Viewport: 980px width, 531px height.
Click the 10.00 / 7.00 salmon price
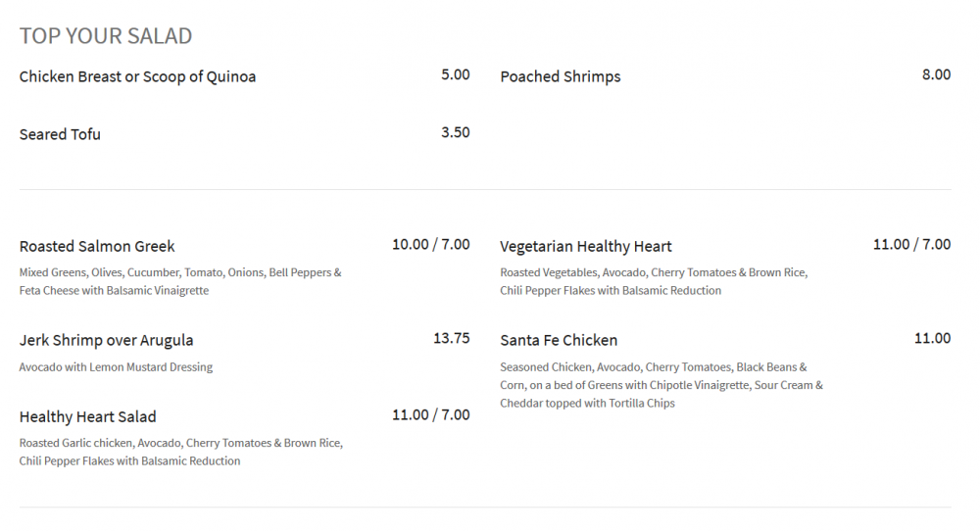[x=431, y=244]
